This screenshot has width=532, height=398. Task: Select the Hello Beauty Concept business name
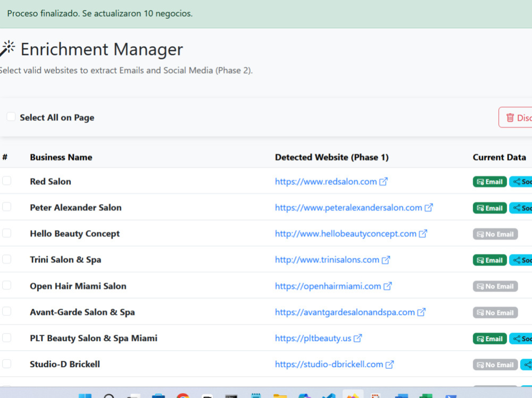tap(74, 234)
